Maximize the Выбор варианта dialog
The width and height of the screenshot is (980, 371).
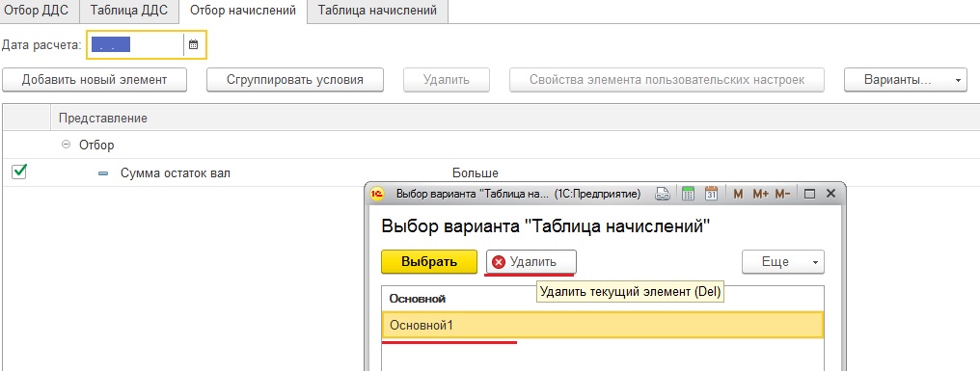pyautogui.click(x=809, y=195)
